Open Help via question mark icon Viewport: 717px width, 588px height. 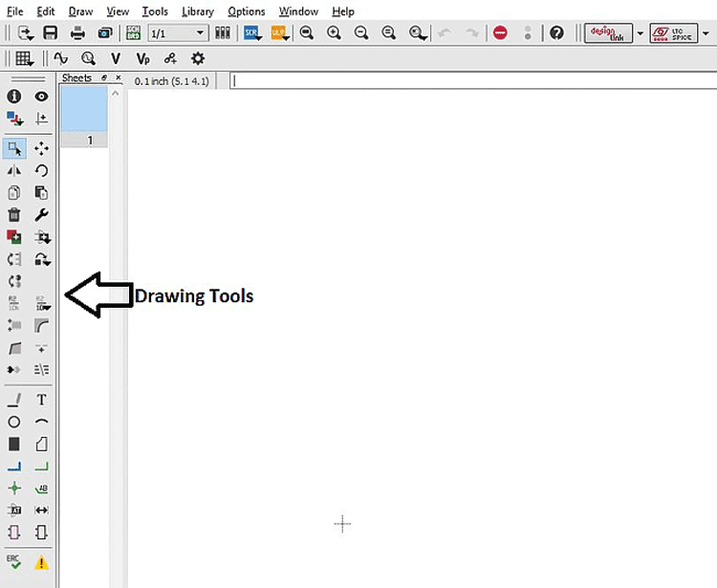pos(556,33)
